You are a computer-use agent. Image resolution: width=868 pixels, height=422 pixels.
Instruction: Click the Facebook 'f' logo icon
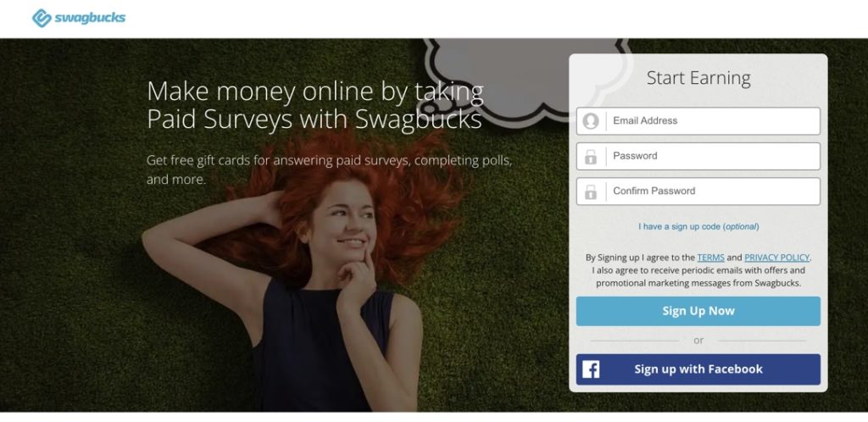pos(591,369)
